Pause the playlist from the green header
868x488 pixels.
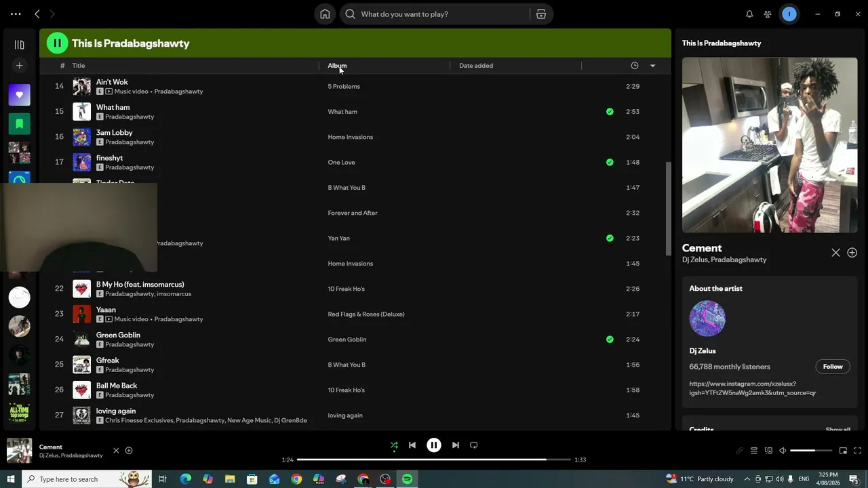tap(57, 43)
